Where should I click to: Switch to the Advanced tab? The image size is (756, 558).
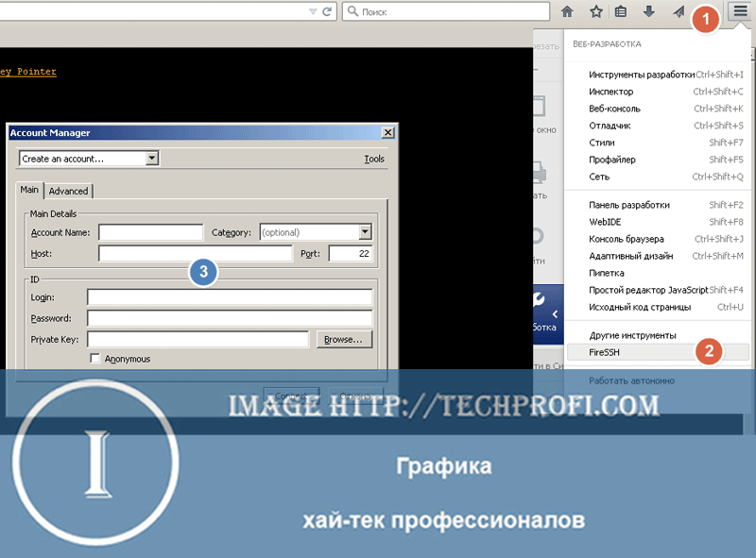68,191
